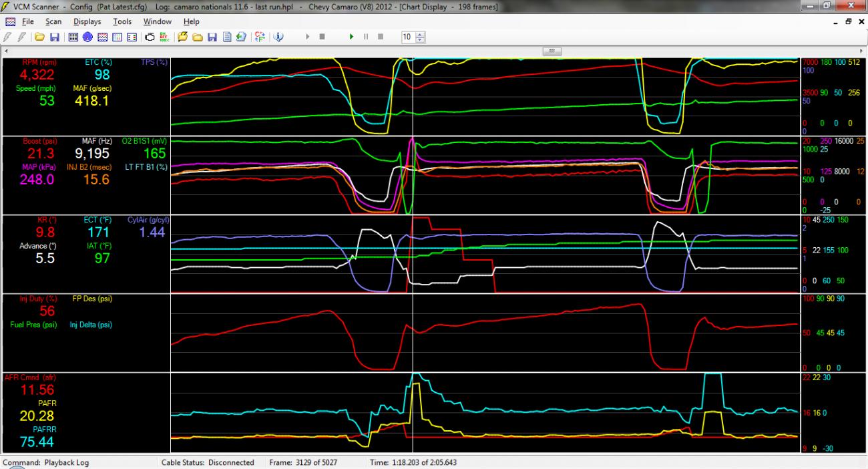Stop playback using right-hand stop button
The width and height of the screenshot is (868, 469).
pyautogui.click(x=380, y=37)
